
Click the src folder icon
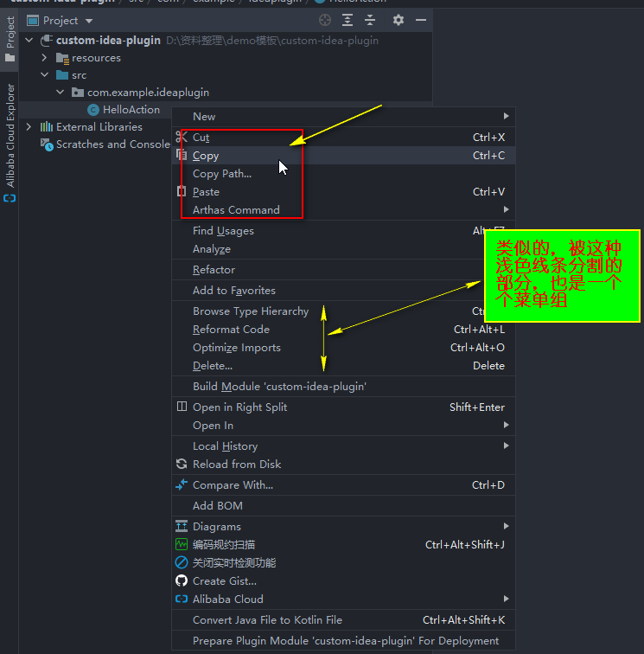point(62,75)
